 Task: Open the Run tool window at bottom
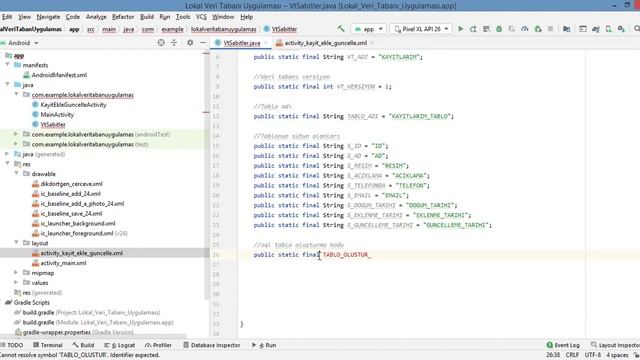(x=264, y=345)
